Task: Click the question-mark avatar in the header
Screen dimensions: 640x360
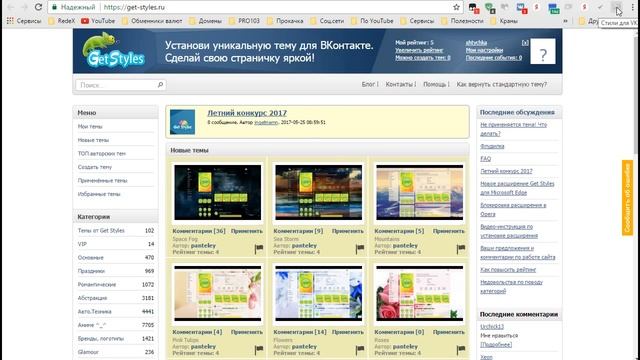Action: 542,51
